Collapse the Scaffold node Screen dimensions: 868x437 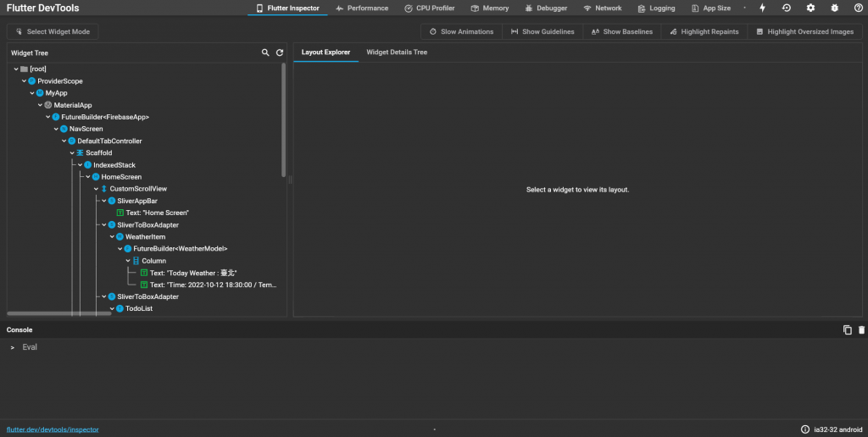coord(72,152)
